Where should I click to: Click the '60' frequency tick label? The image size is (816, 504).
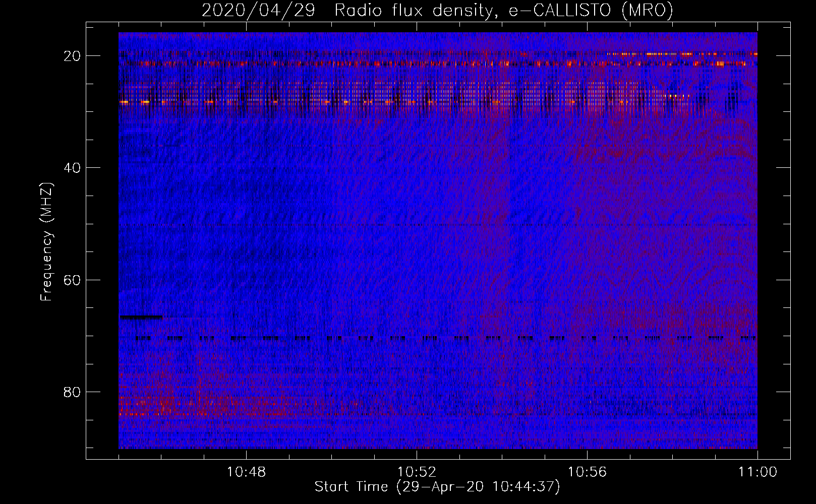(73, 280)
